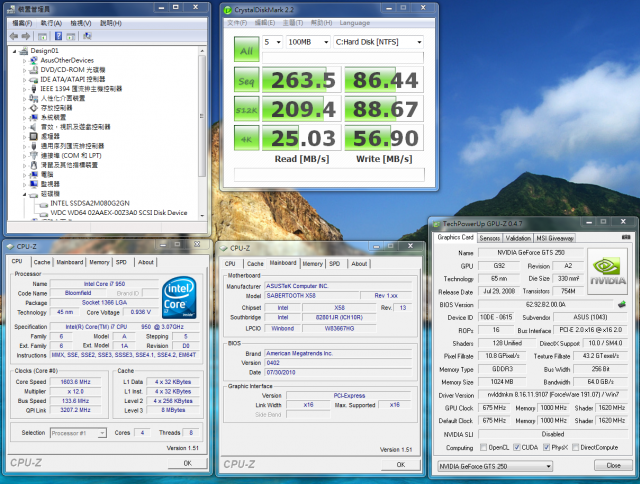This screenshot has width=640, height=484.
Task: Open the NVIDIA GeForce GTS 250 GPU selector dropdown
Action: pos(495,466)
